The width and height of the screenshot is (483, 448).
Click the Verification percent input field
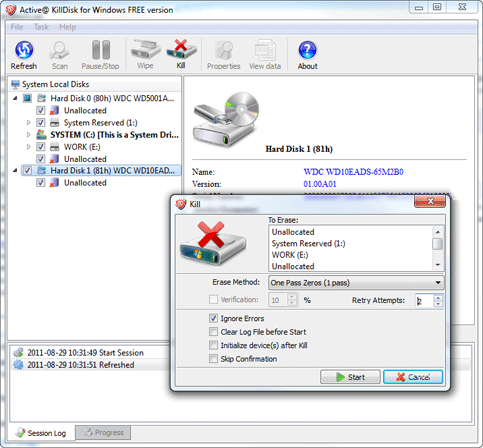[x=278, y=300]
